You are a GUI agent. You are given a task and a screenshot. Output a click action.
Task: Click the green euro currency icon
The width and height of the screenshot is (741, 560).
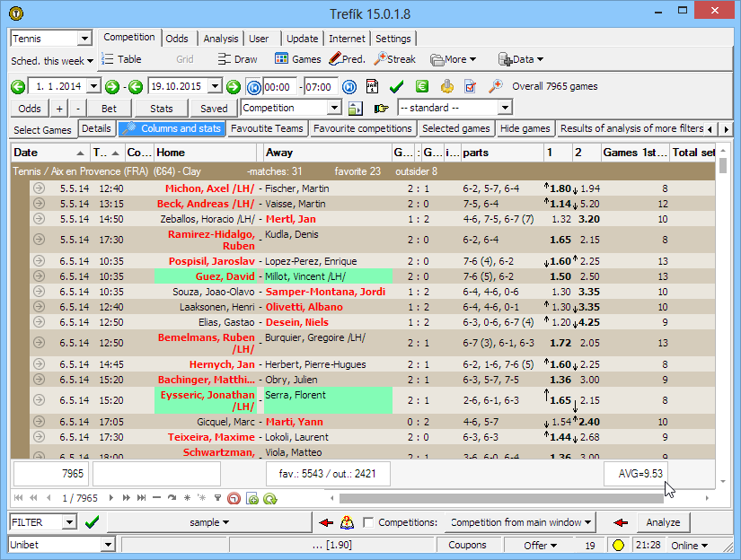click(x=421, y=87)
